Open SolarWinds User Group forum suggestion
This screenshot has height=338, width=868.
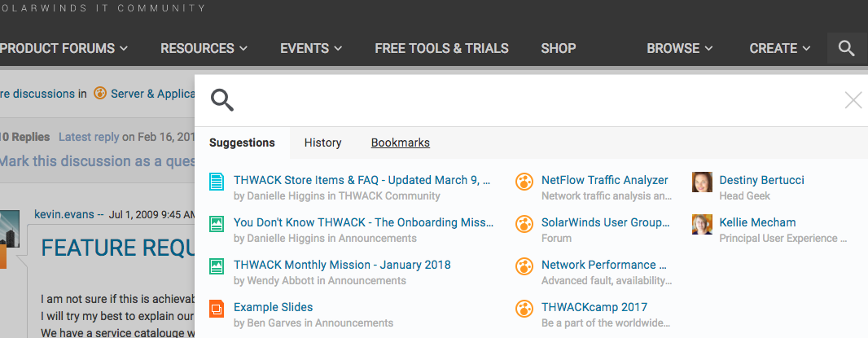pyautogui.click(x=606, y=222)
